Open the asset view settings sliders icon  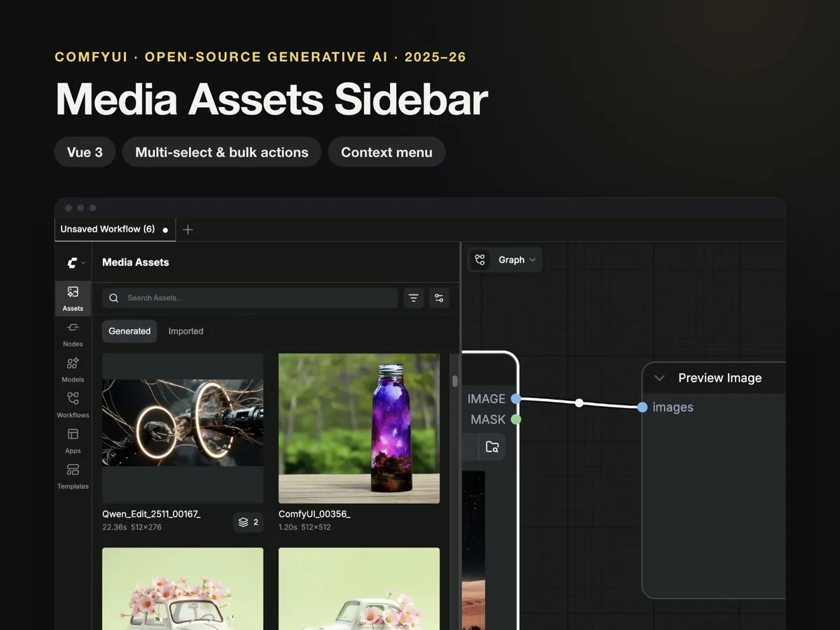439,298
